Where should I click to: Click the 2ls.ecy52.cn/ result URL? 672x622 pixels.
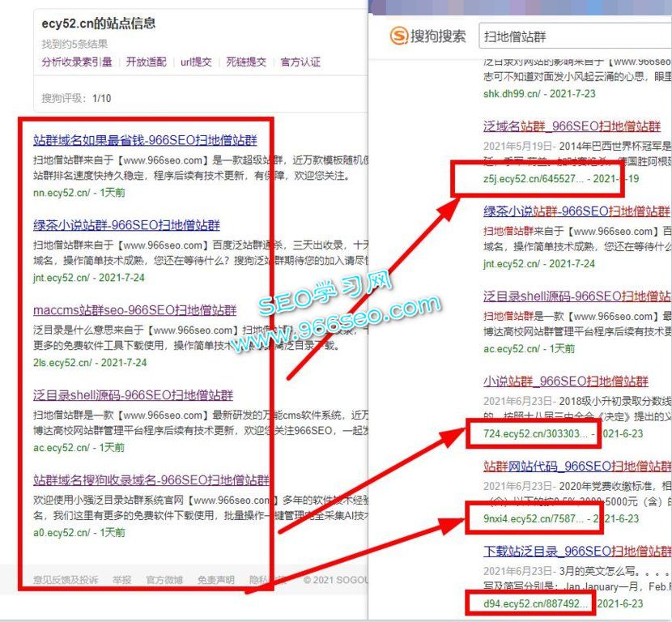coord(62,363)
